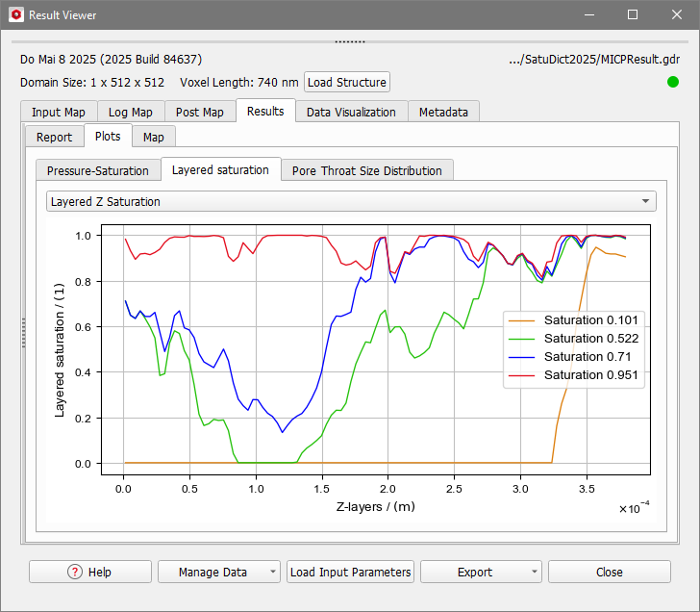The width and height of the screenshot is (700, 612).
Task: Select the Layered saturation tab
Action: [x=220, y=169]
